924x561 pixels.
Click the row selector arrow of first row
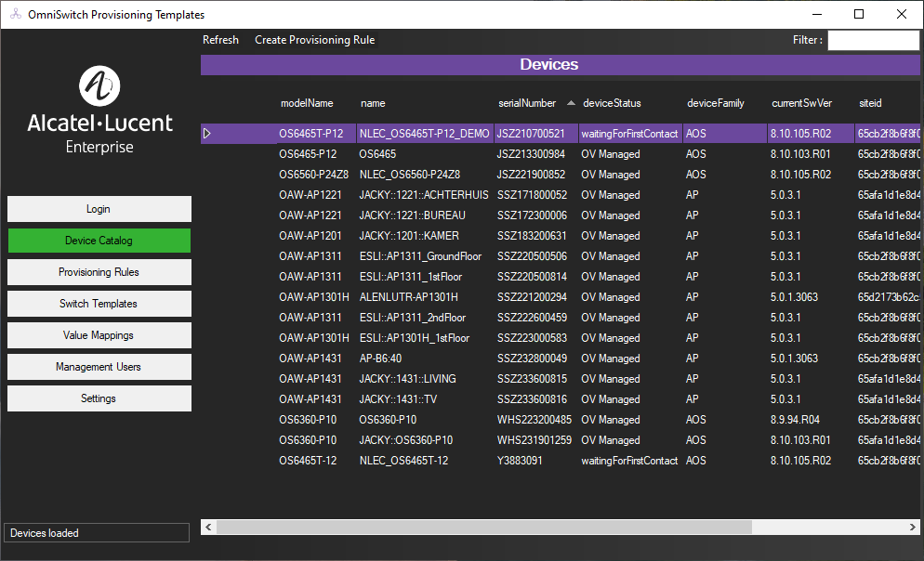point(207,134)
